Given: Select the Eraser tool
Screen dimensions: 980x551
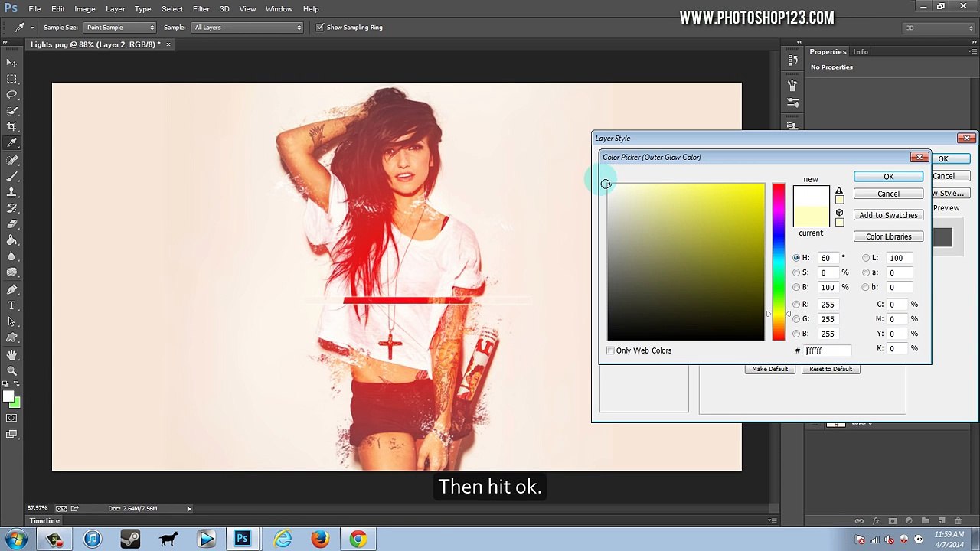Looking at the screenshot, I should click(x=11, y=224).
